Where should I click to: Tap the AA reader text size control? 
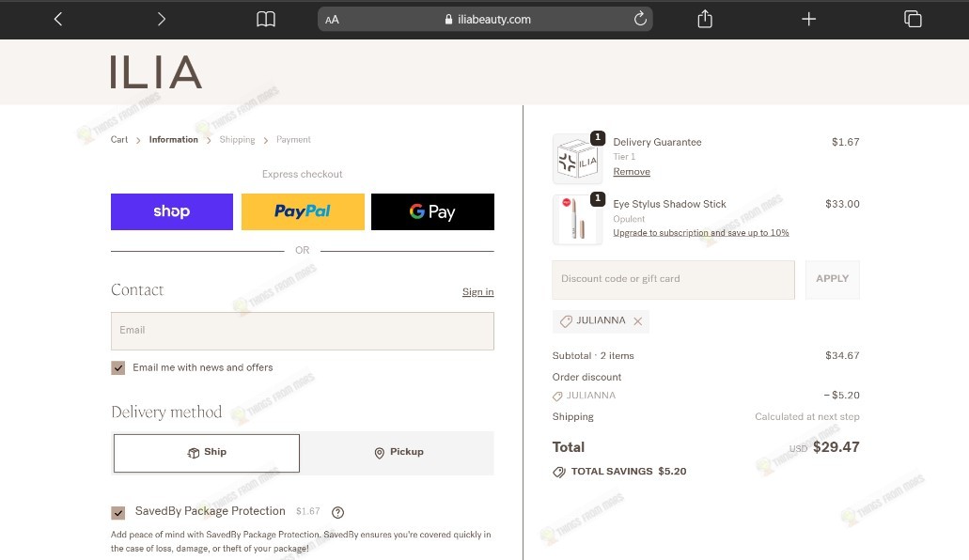332,20
